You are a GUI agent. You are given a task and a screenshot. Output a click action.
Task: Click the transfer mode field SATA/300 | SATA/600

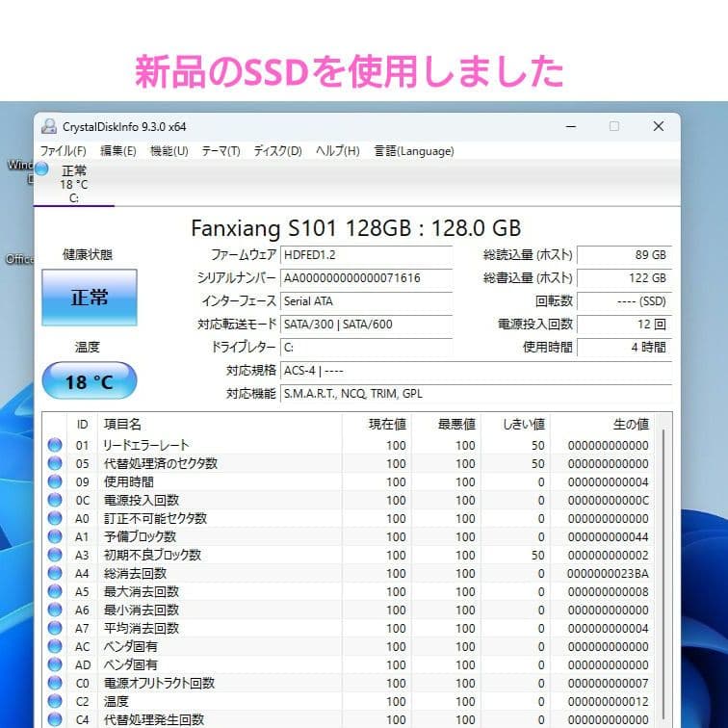coord(366,325)
